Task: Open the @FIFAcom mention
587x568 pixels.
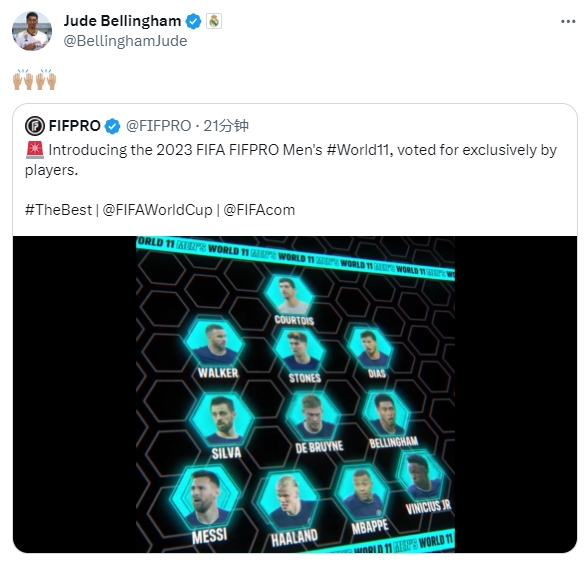Action: click(259, 210)
